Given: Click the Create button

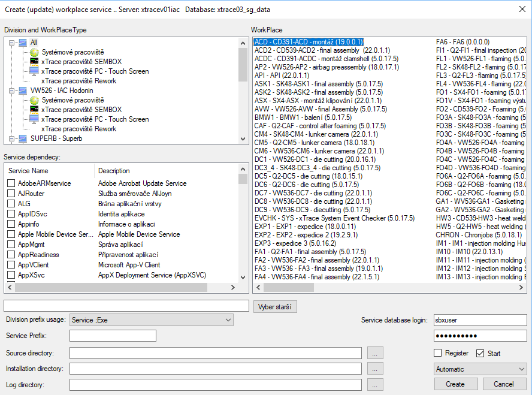Looking at the screenshot, I should coord(455,384).
